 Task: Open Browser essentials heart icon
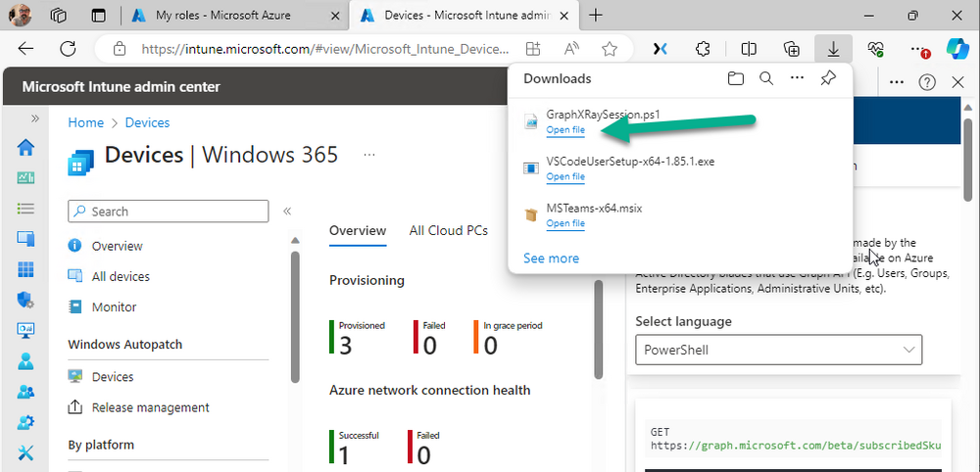pyautogui.click(x=875, y=49)
